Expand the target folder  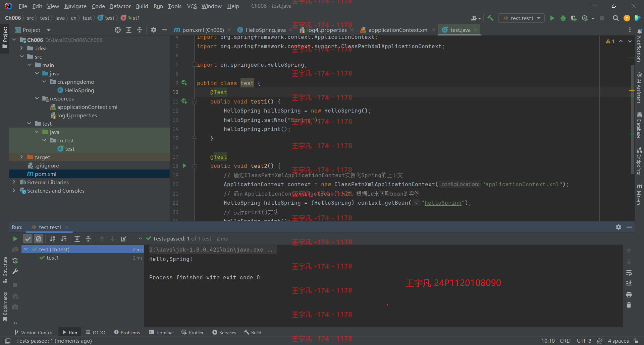coord(21,157)
